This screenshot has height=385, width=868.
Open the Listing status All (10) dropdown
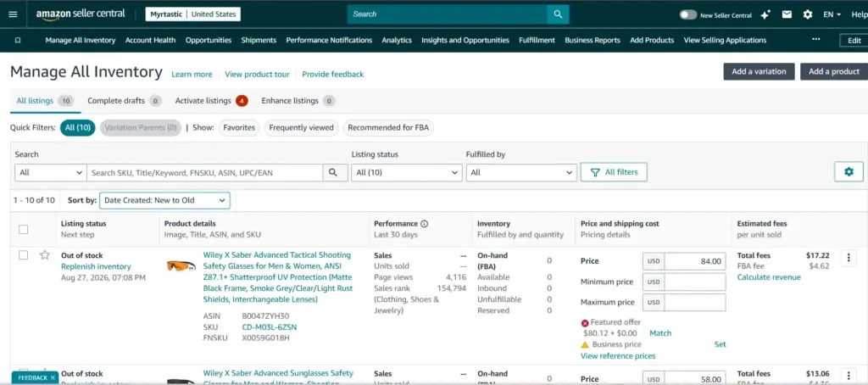point(406,173)
